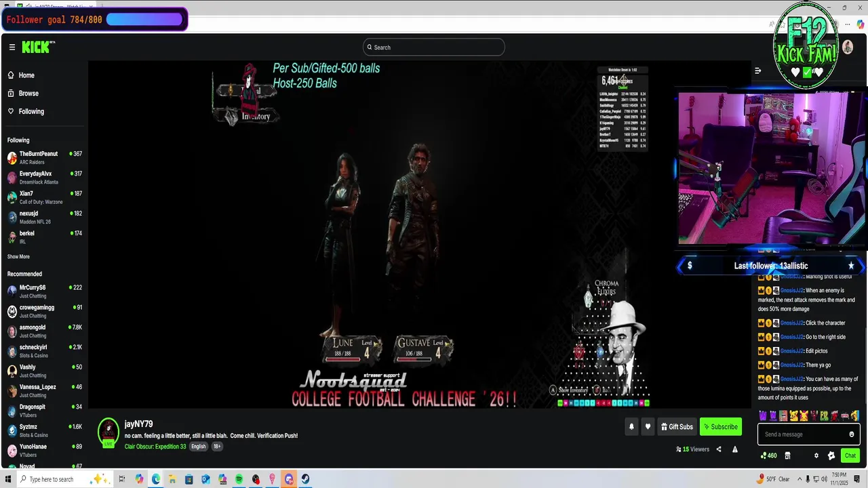Open MrCurryS6 recommended channel

[x=44, y=291]
